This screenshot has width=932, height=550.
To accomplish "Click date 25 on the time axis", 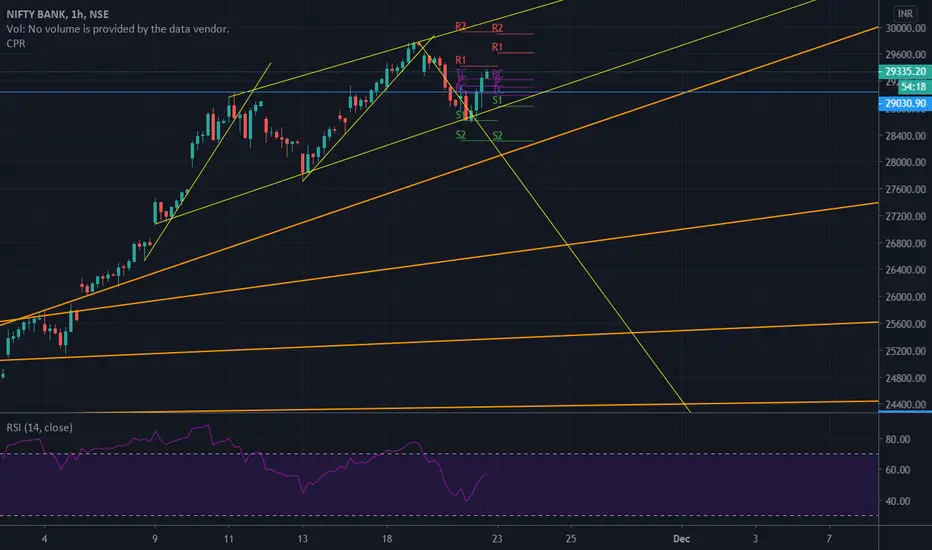I will 571,539.
